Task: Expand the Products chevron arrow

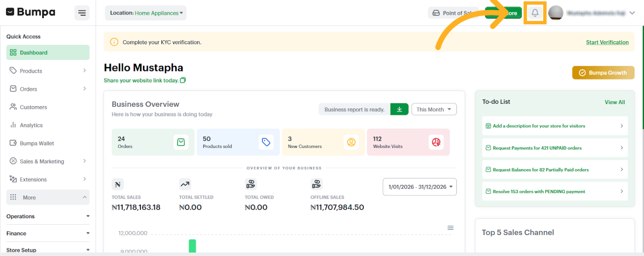Action: [84, 71]
